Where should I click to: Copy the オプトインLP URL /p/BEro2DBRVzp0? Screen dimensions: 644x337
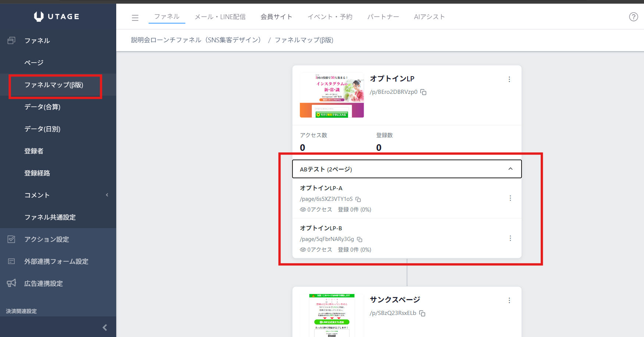tap(423, 92)
